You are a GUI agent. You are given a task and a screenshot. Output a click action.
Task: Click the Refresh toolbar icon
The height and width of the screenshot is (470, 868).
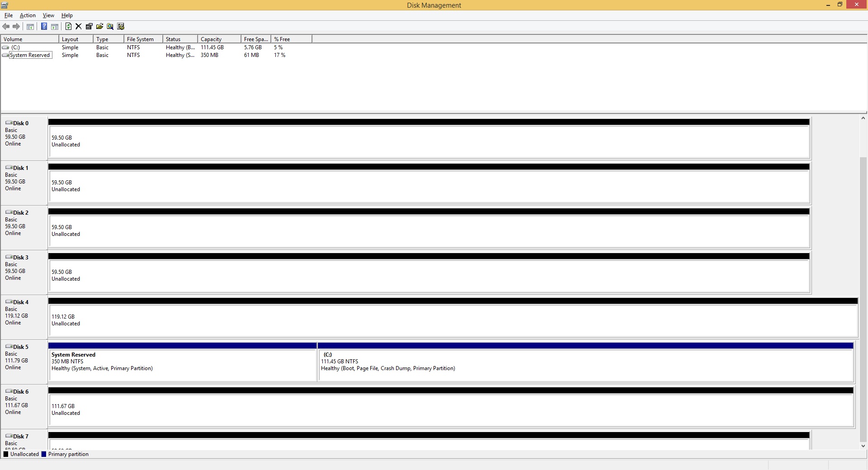[68, 26]
